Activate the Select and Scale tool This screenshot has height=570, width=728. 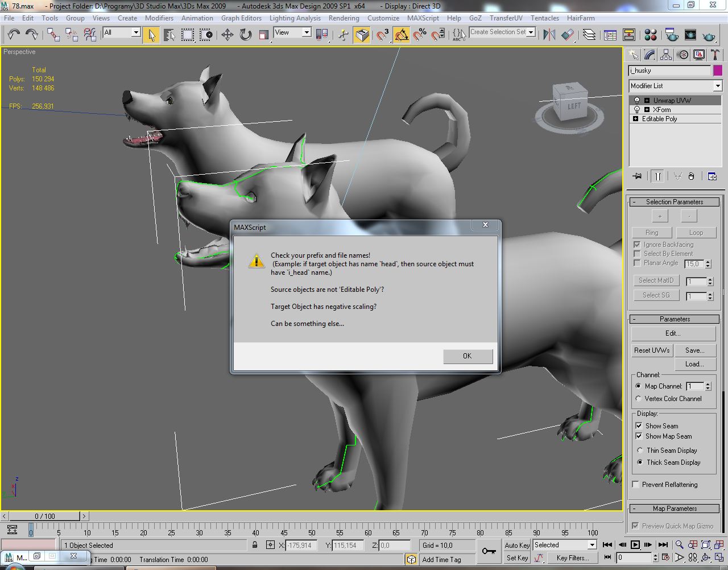(x=264, y=35)
